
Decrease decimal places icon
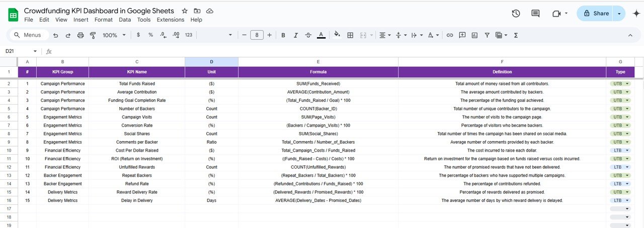[163, 35]
